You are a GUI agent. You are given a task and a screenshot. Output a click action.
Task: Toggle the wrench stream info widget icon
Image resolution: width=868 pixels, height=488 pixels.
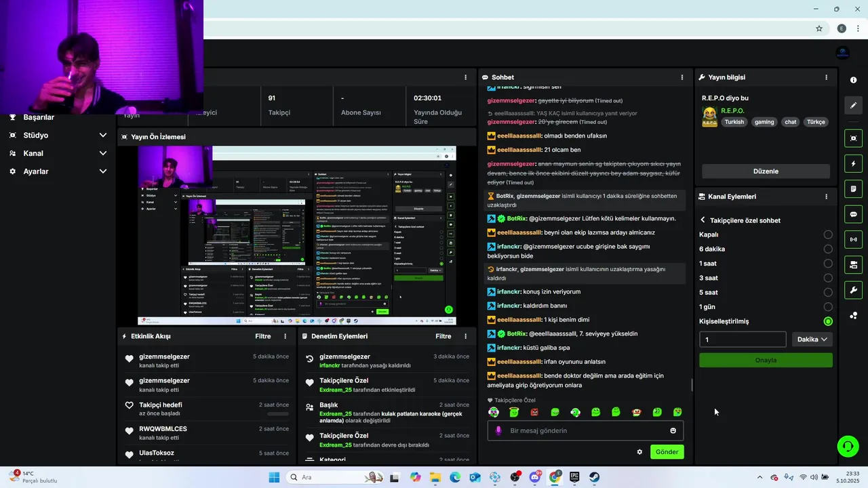[853, 290]
